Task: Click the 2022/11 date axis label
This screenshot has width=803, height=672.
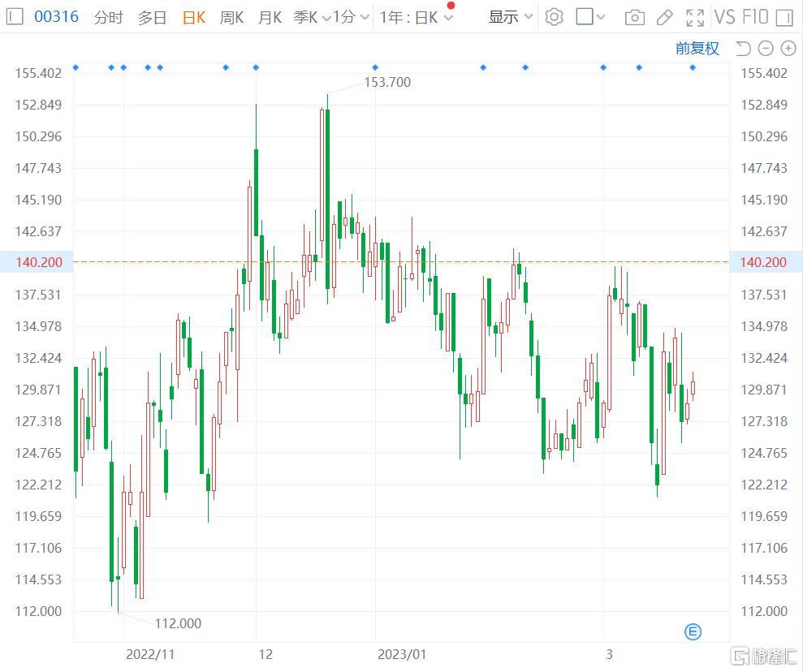Action: pyautogui.click(x=150, y=654)
